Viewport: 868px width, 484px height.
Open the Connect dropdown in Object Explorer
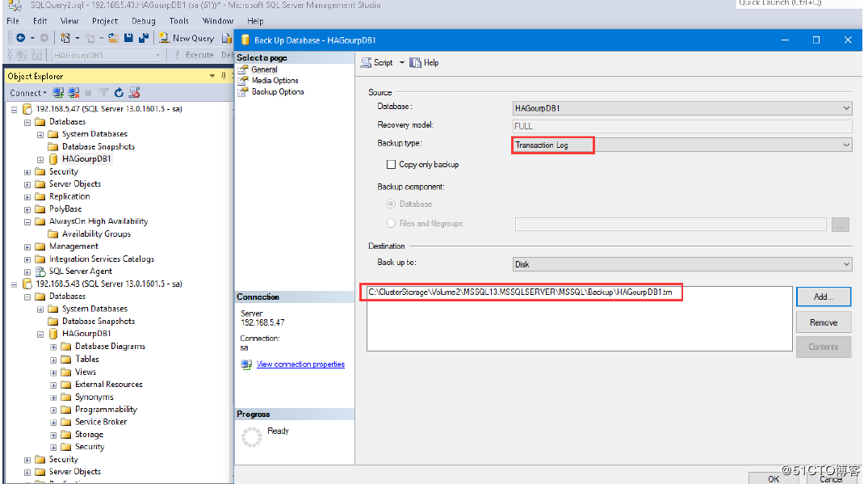27,93
